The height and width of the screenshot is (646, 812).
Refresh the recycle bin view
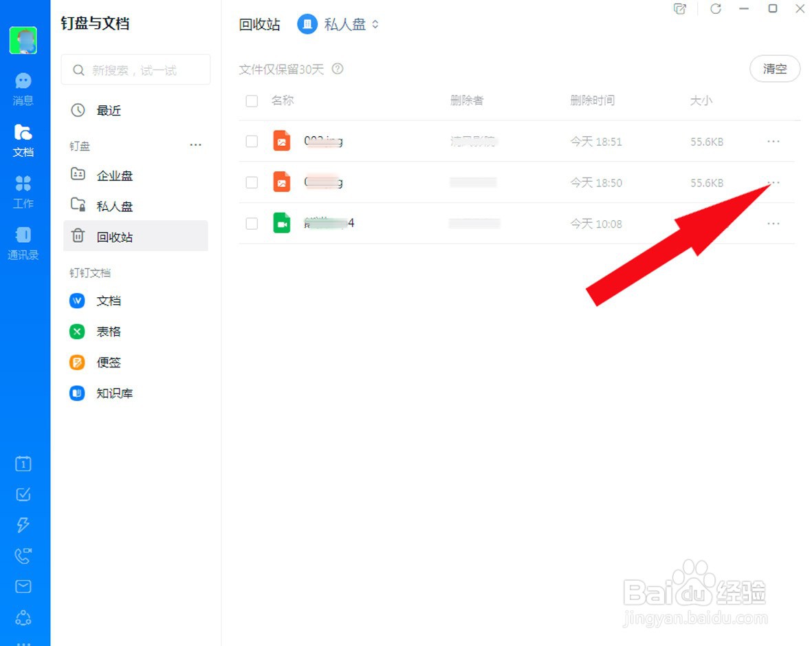click(x=716, y=9)
